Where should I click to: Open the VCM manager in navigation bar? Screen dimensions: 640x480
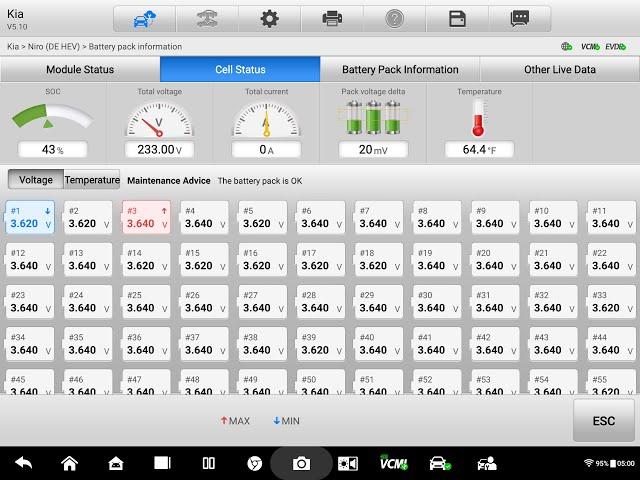[x=393, y=463]
